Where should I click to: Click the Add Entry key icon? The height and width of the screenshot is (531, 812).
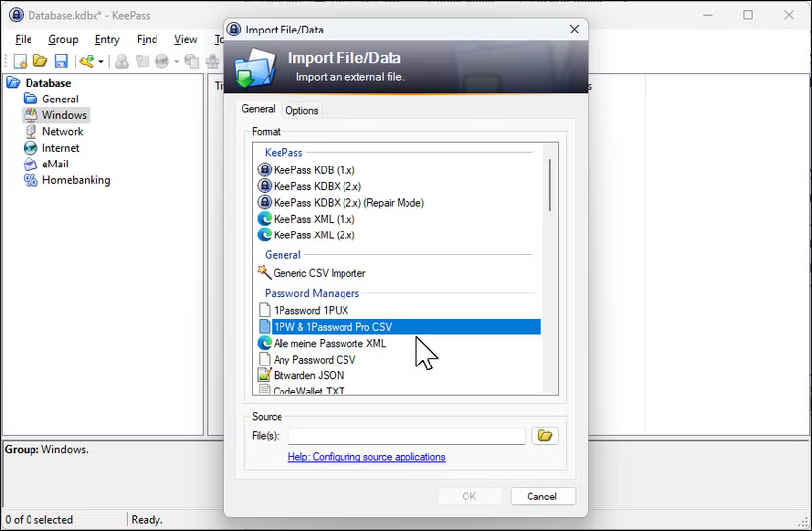(x=87, y=61)
